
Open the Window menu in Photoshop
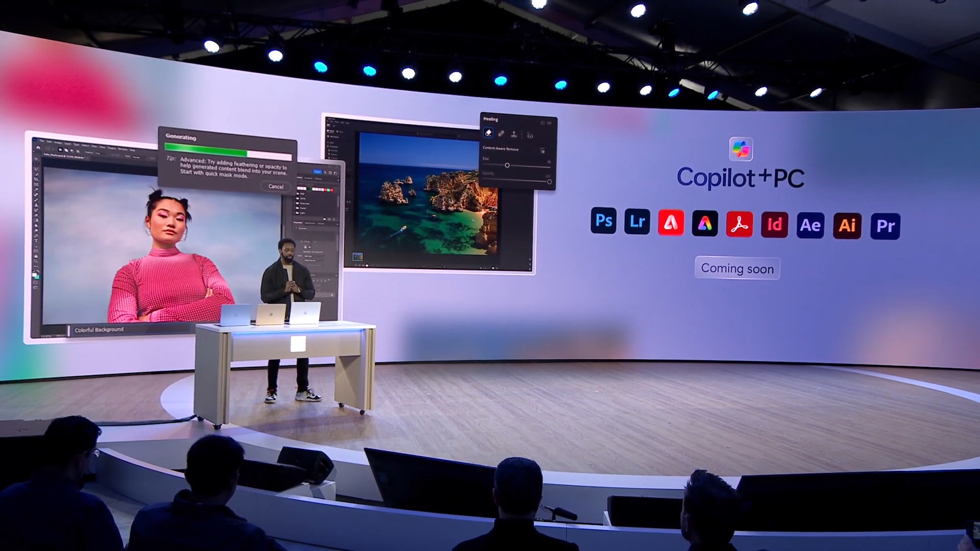click(122, 149)
